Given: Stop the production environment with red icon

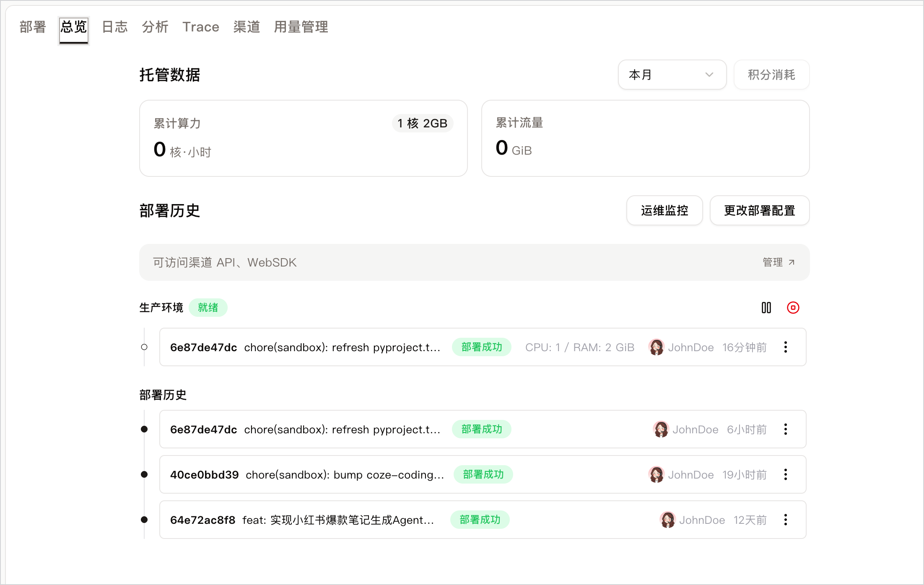Looking at the screenshot, I should 793,308.
